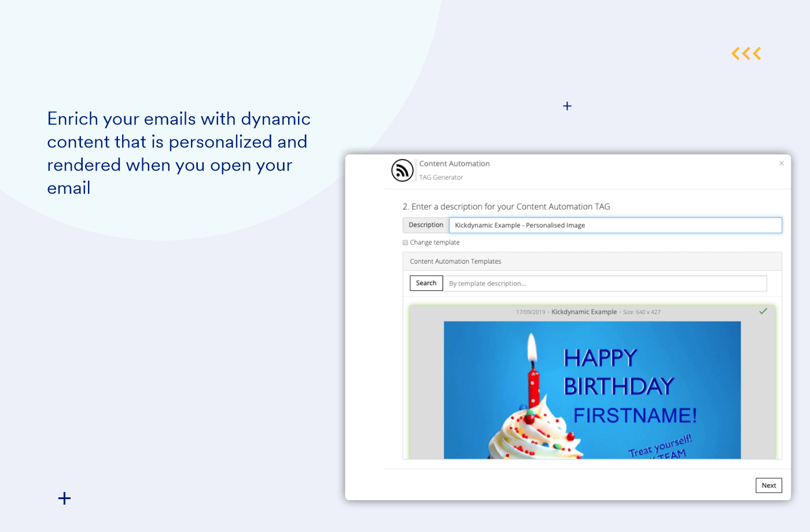
Task: Click the Search button
Action: click(x=426, y=283)
